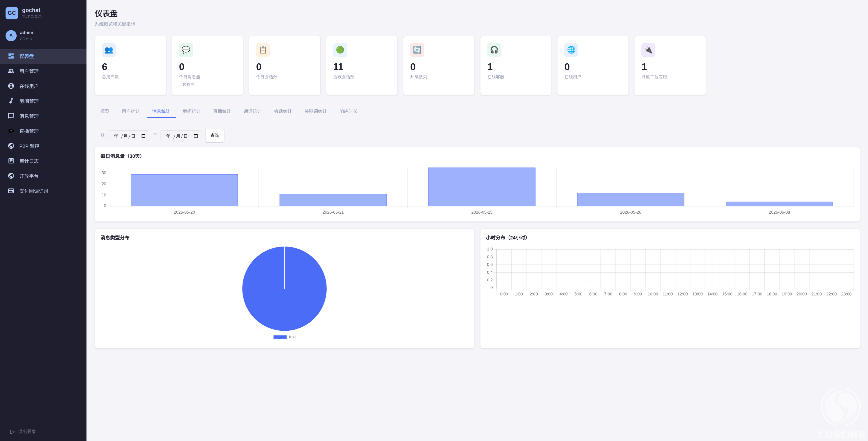Open the 直播统计 tab
This screenshot has width=868, height=441.
[222, 111]
